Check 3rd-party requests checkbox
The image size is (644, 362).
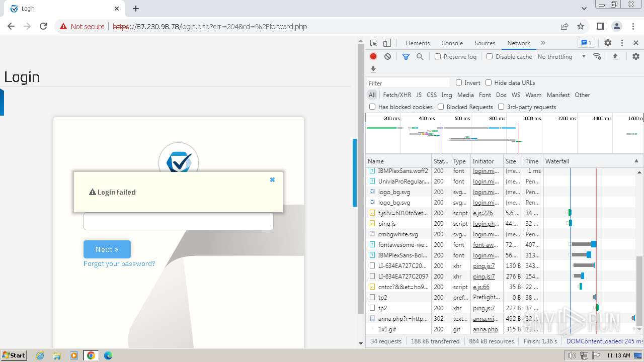[501, 107]
